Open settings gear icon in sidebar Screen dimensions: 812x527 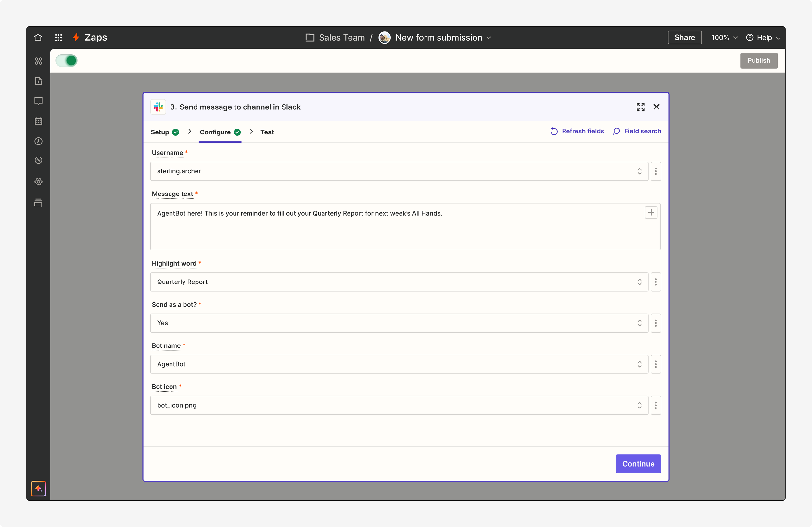(38, 182)
